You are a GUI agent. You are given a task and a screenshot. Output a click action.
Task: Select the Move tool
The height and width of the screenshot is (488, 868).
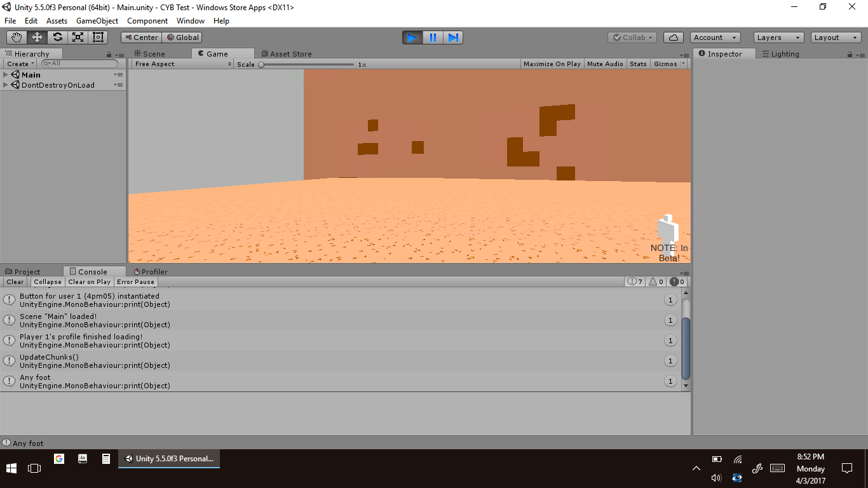(37, 37)
